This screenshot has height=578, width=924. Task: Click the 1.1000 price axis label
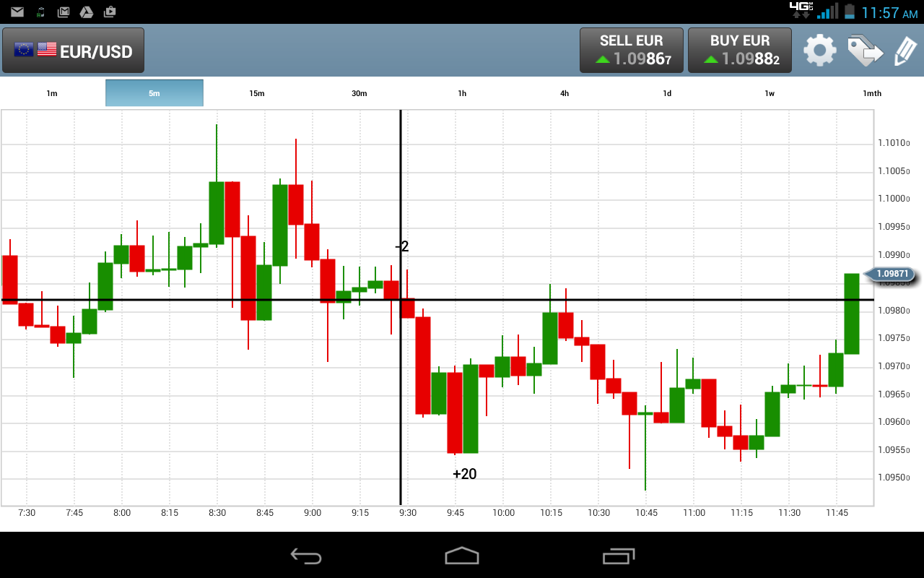894,199
